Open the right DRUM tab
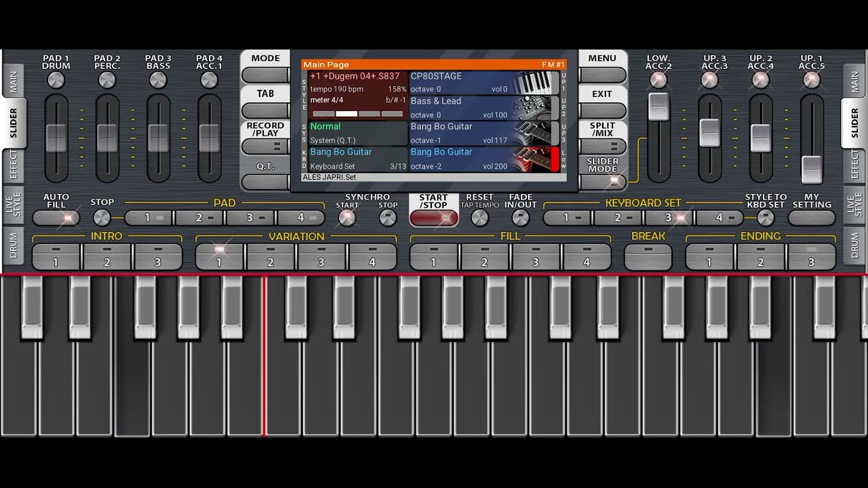 click(854, 245)
